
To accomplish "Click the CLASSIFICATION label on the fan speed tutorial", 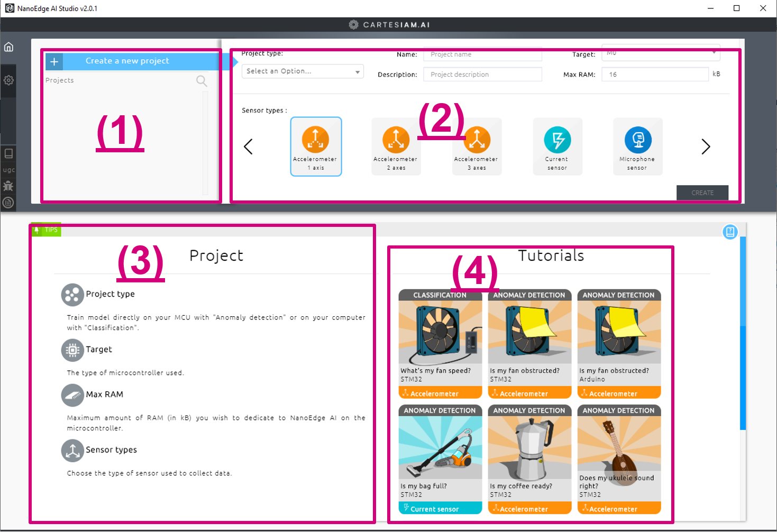I will pyautogui.click(x=440, y=295).
